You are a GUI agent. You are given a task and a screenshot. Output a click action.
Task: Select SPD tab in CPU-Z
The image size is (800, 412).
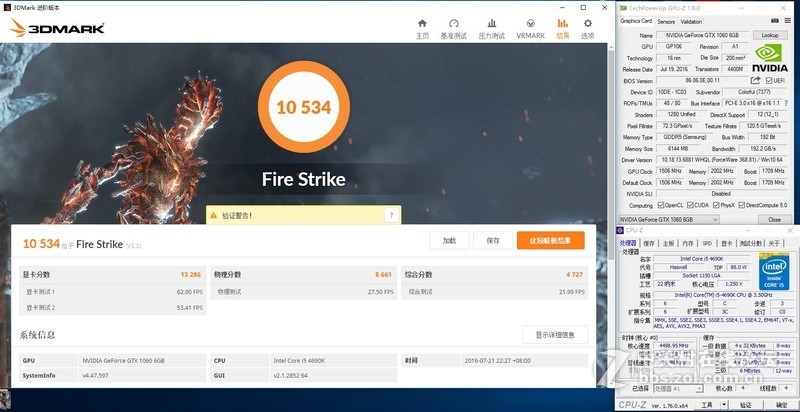pyautogui.click(x=707, y=243)
